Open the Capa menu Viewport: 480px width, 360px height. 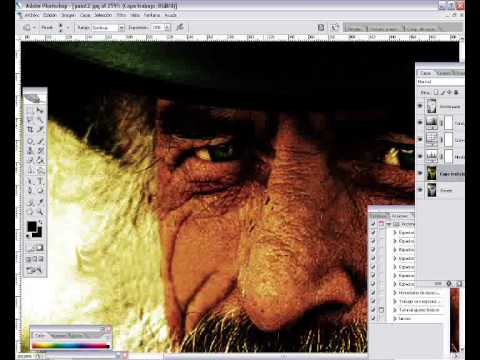(85, 15)
